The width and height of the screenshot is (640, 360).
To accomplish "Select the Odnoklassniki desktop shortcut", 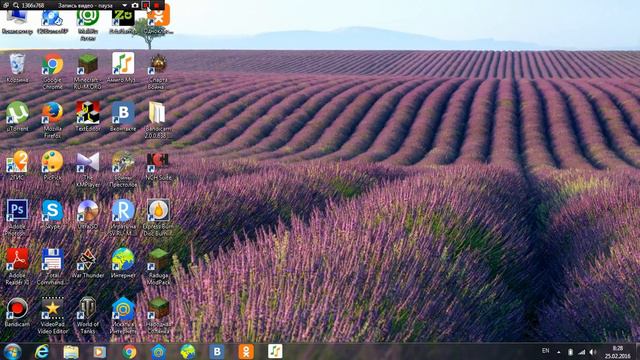I will tap(158, 17).
